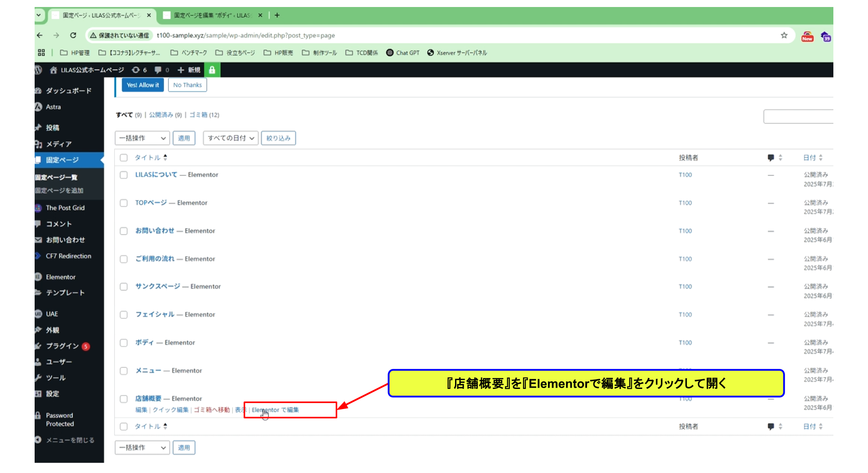Reload the page with the refresh icon
This screenshot has height=473, width=868.
click(73, 35)
